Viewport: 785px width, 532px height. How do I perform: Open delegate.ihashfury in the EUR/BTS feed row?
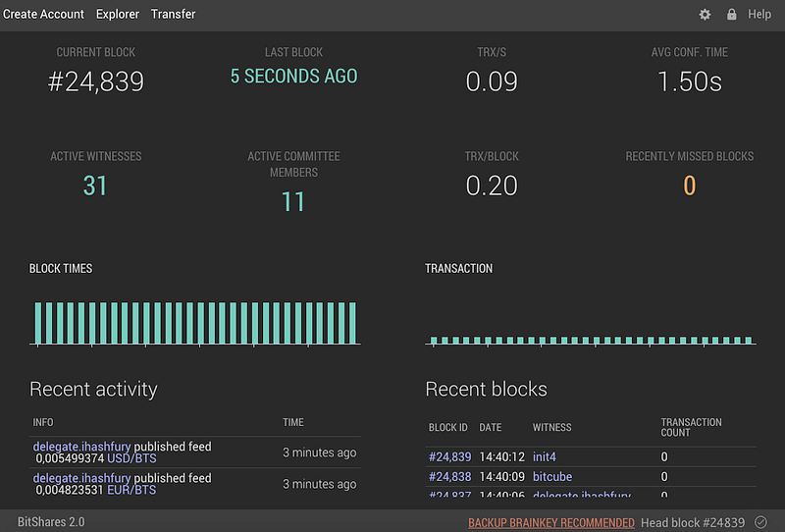point(81,478)
